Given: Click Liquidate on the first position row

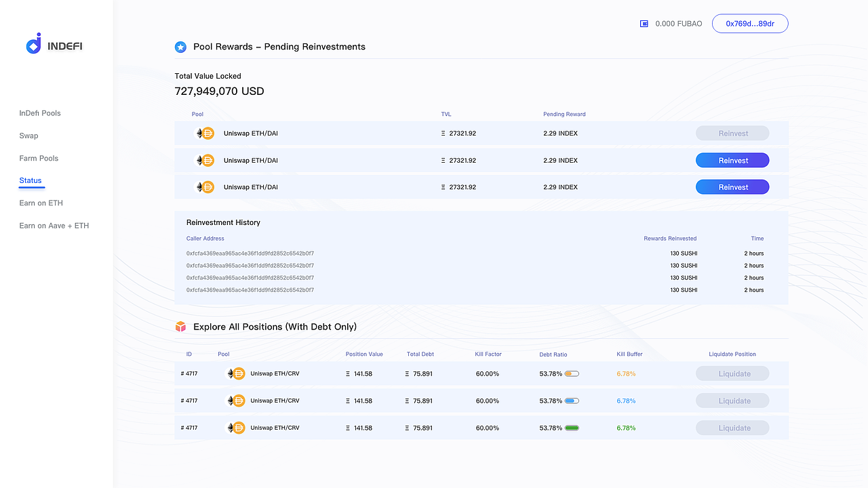Looking at the screenshot, I should point(732,373).
